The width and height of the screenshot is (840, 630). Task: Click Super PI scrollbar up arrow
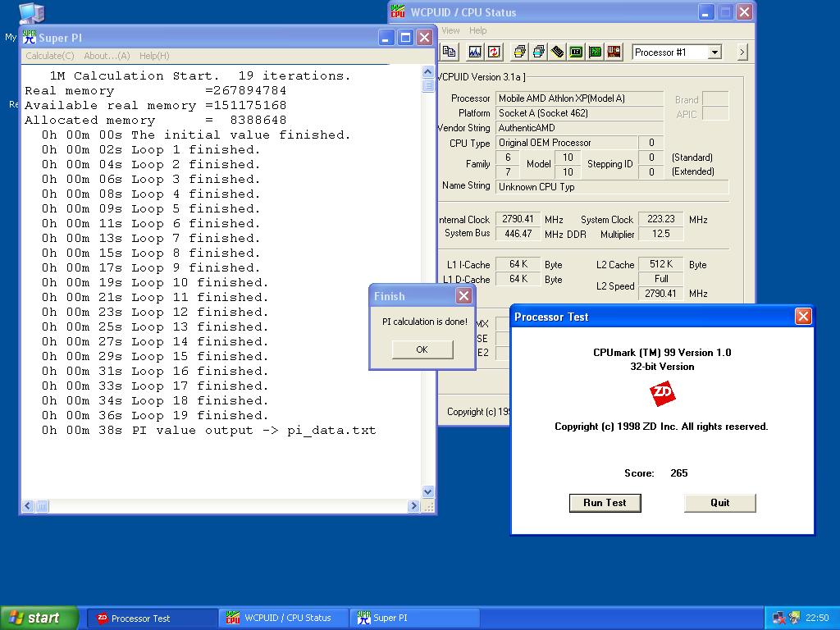tap(427, 71)
